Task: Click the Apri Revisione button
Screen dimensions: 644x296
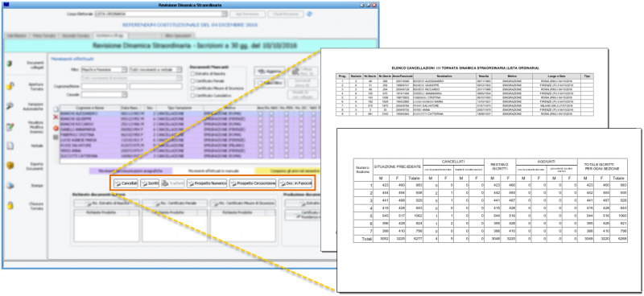Action: tap(248, 14)
